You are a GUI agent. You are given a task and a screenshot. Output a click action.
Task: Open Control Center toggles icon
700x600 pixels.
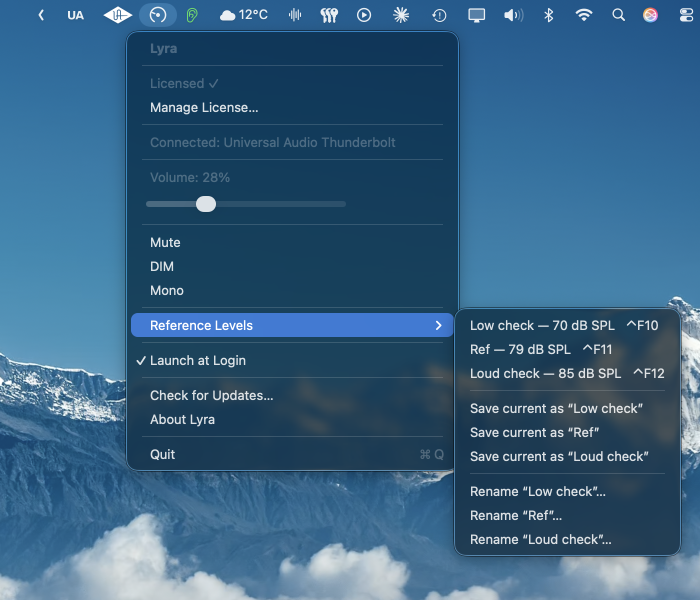[686, 15]
